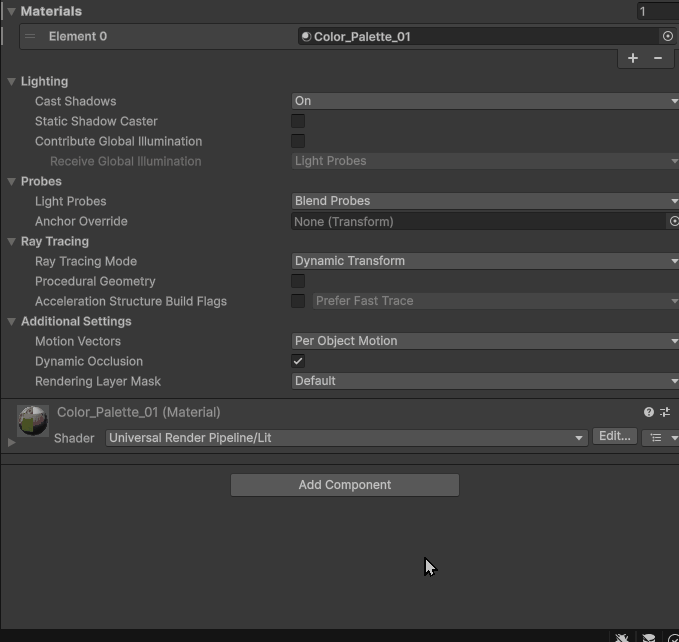This screenshot has height=642, width=679.
Task: Open the Motion Vectors dropdown
Action: tap(484, 341)
